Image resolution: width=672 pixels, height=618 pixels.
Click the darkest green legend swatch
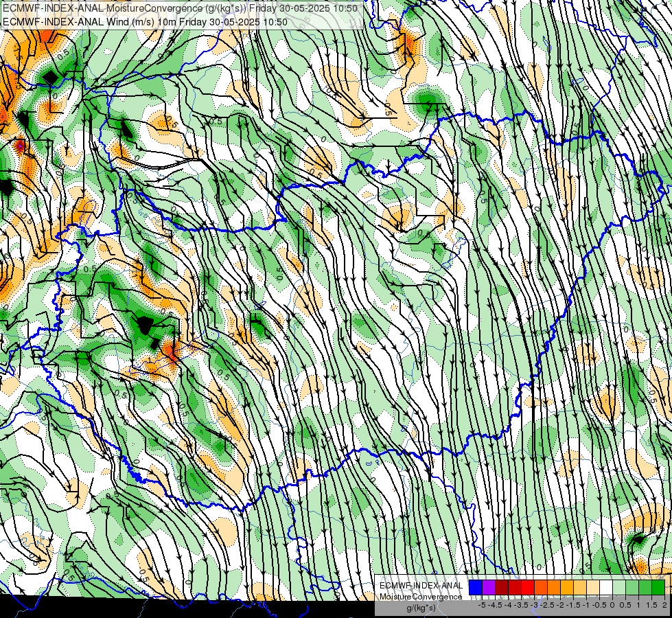tap(658, 588)
